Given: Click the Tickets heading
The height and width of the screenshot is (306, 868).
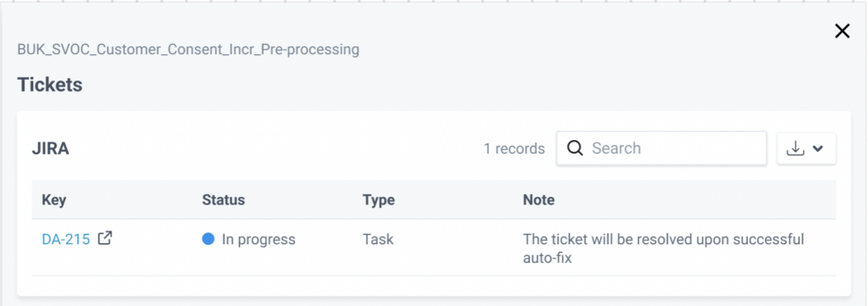Looking at the screenshot, I should point(50,85).
